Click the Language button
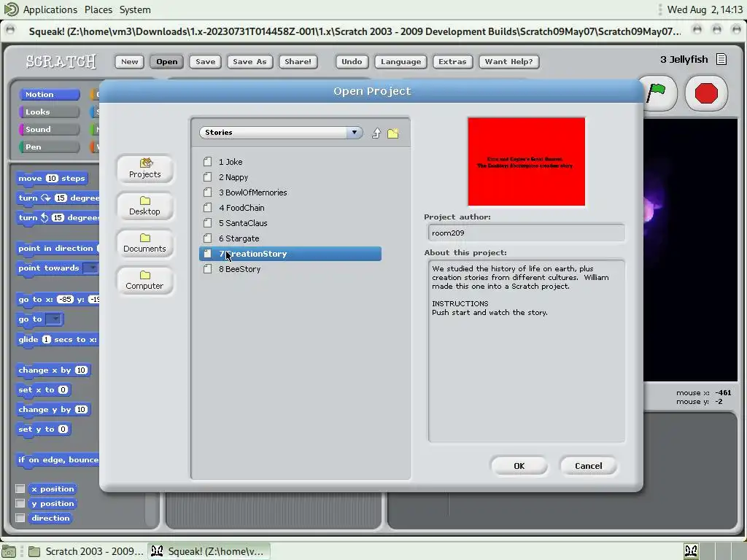The height and width of the screenshot is (560, 747). pos(400,61)
